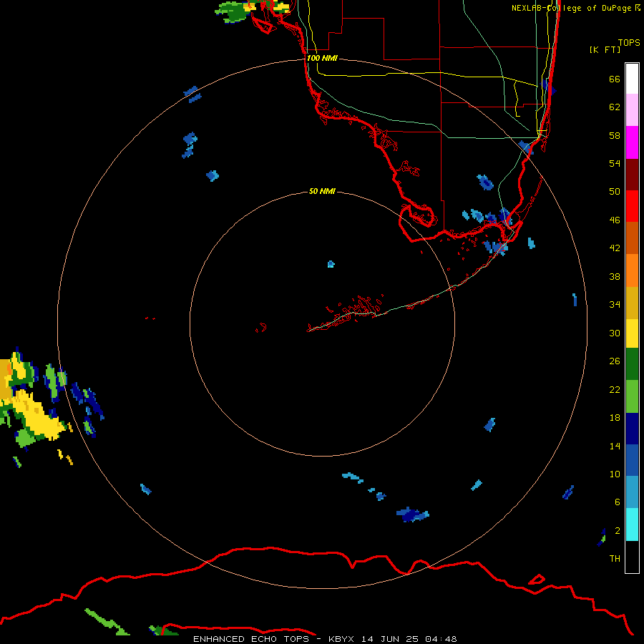Click the light pink legend color segment
Image resolution: width=644 pixels, height=644 pixels.
tap(632, 109)
